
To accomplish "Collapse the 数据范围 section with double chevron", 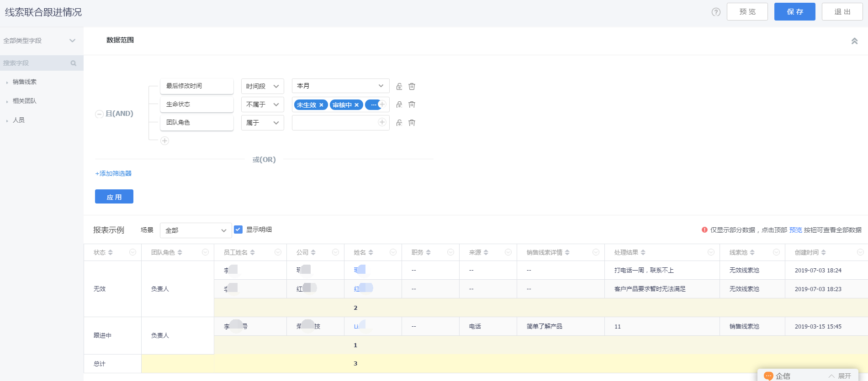I will coord(854,41).
